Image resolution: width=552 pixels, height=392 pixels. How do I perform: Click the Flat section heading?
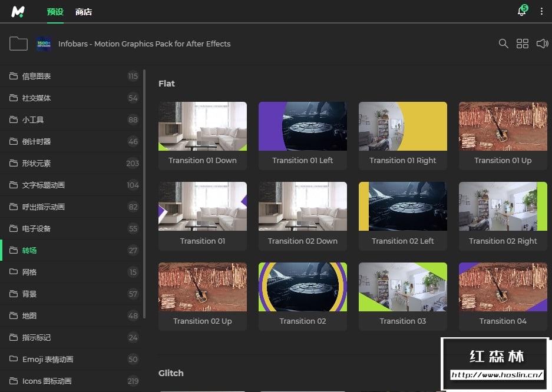[x=167, y=84]
